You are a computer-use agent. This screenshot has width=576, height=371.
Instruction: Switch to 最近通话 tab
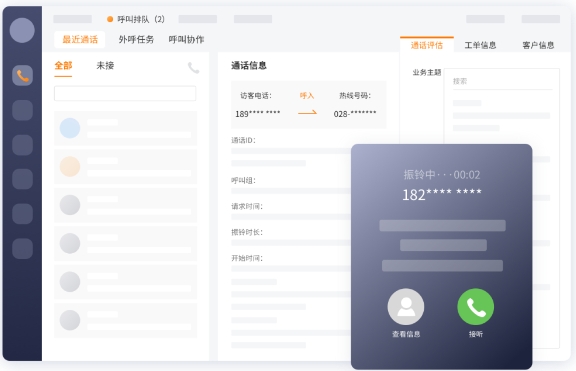[x=80, y=39]
